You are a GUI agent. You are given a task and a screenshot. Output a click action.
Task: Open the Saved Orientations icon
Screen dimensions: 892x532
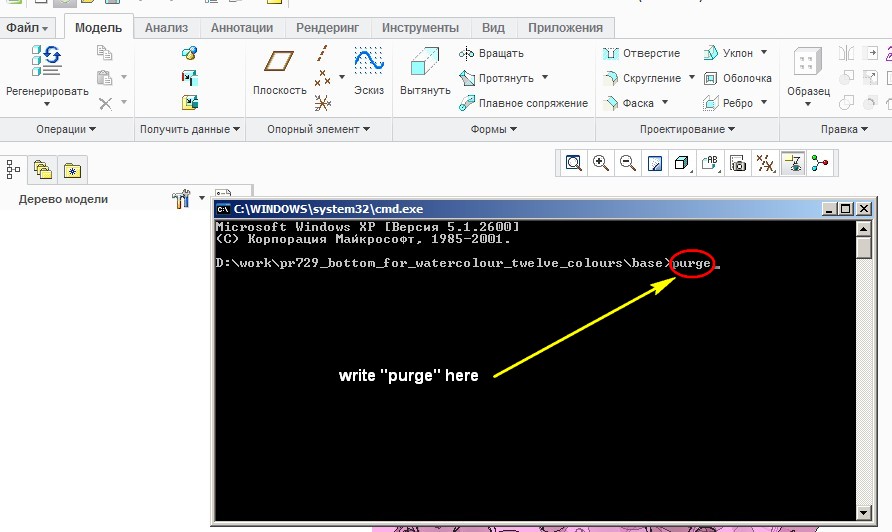click(x=709, y=164)
